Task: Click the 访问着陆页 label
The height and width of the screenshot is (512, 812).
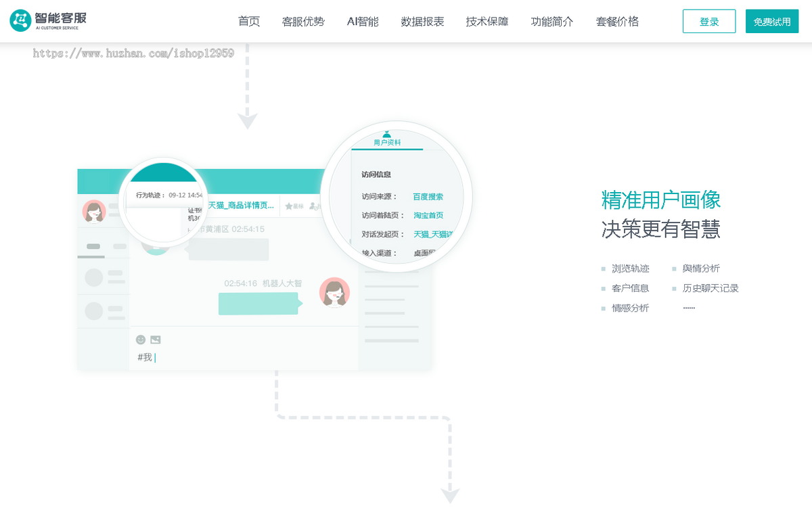Action: point(382,215)
